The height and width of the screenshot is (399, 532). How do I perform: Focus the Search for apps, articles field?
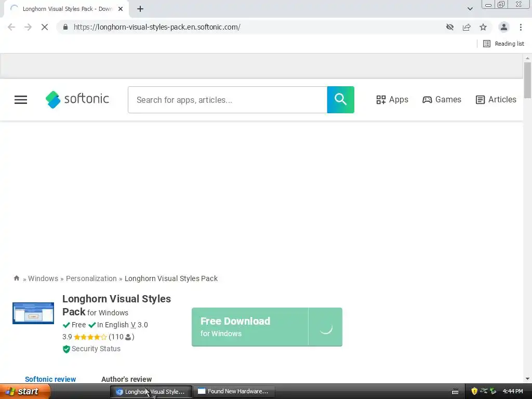point(228,100)
